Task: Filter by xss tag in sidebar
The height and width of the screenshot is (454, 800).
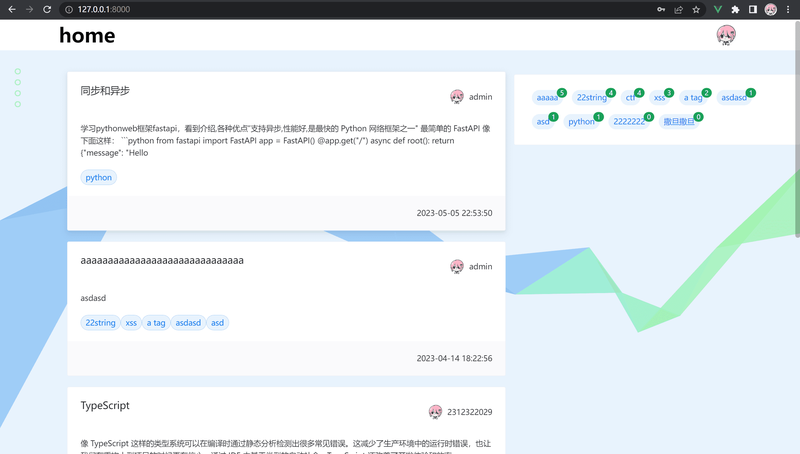Action: [x=660, y=97]
